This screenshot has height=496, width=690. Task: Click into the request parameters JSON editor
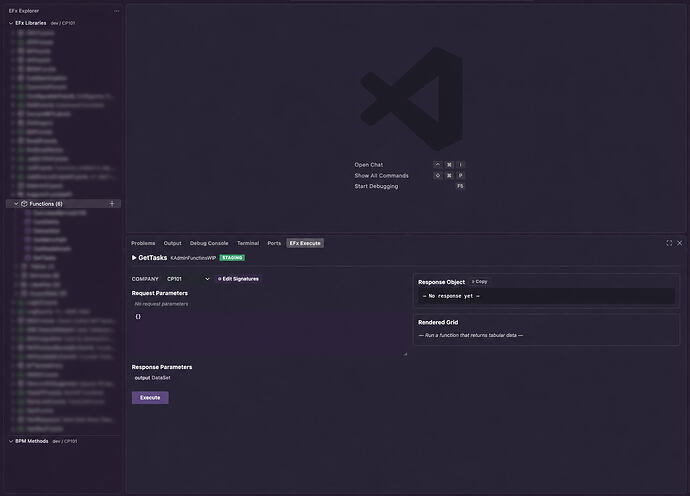point(269,334)
